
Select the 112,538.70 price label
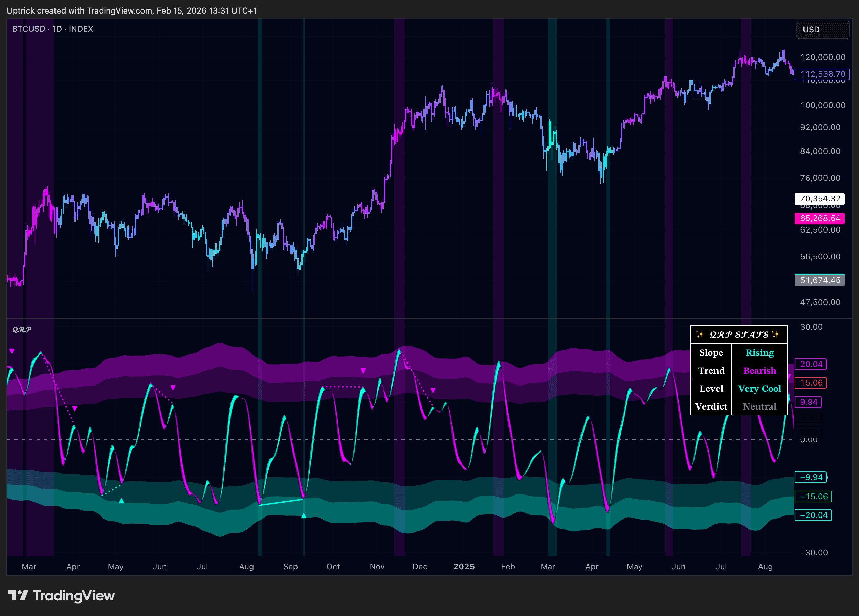[822, 74]
